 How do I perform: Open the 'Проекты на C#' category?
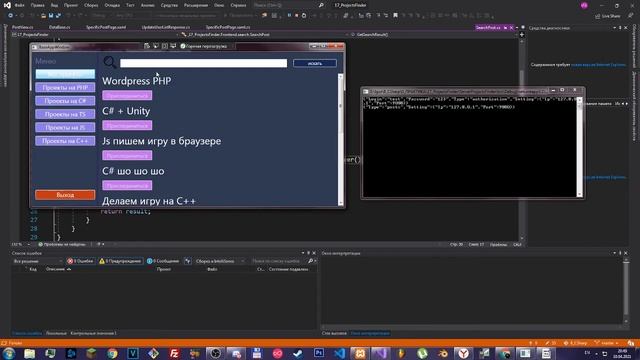click(x=65, y=101)
